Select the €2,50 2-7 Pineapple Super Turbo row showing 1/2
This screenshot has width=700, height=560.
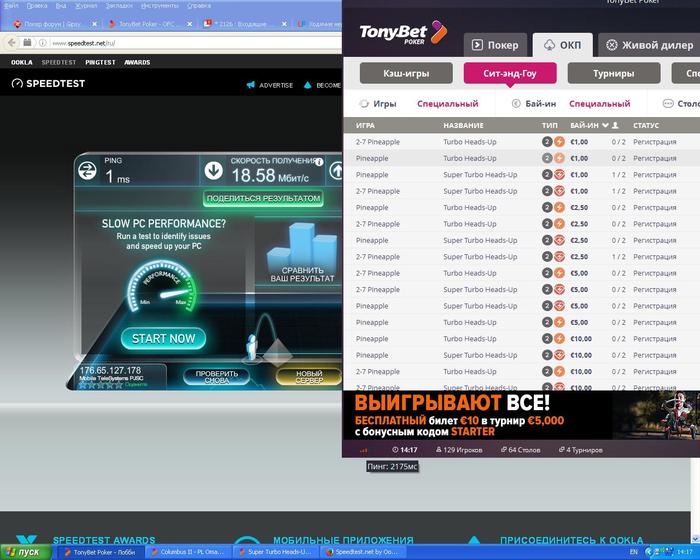point(521,257)
